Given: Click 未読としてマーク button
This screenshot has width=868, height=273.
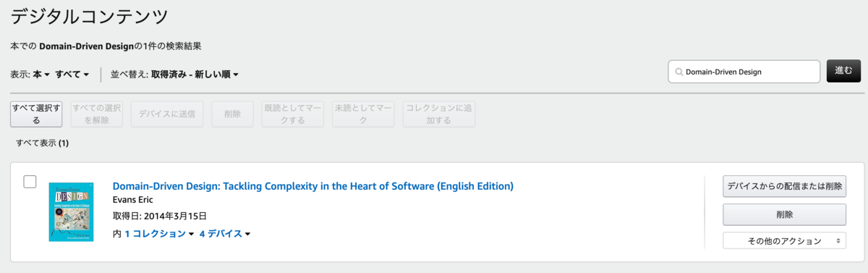Looking at the screenshot, I should pyautogui.click(x=362, y=114).
